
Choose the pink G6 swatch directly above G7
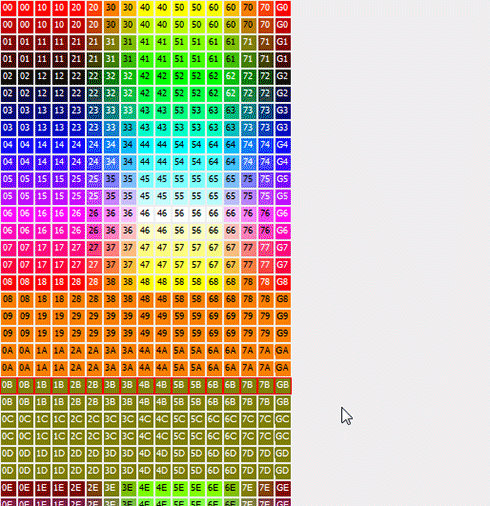pyautogui.click(x=282, y=231)
